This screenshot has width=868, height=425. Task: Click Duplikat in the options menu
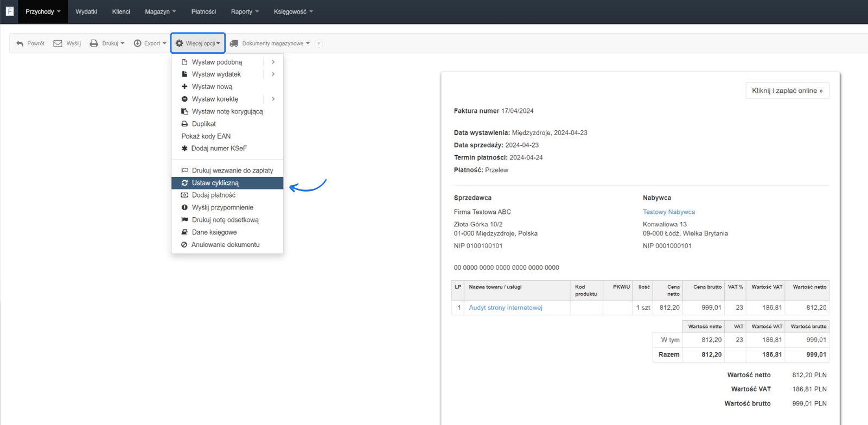click(x=203, y=124)
